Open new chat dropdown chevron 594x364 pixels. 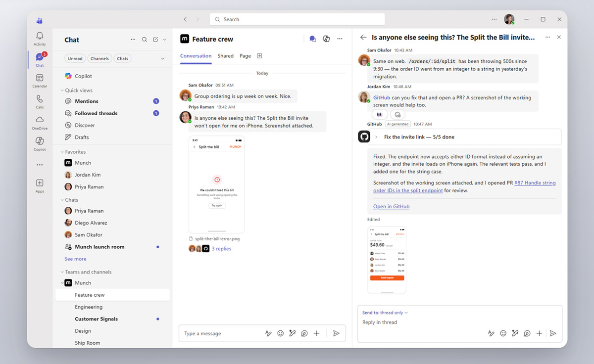point(164,40)
